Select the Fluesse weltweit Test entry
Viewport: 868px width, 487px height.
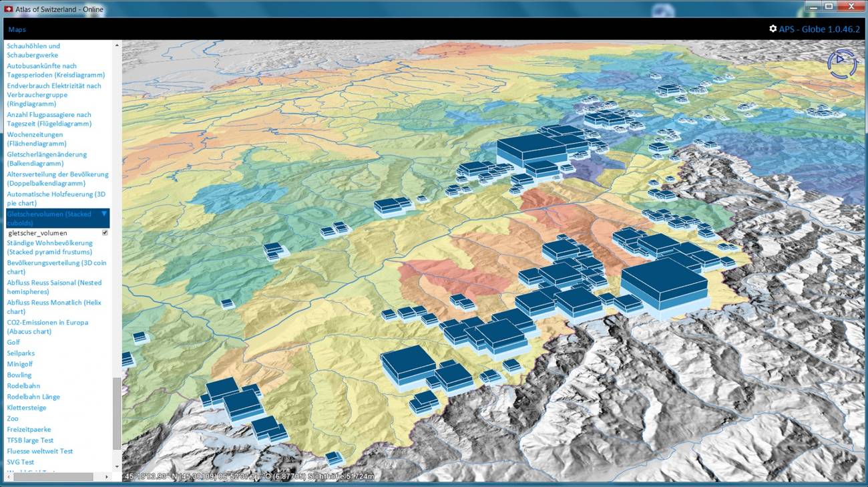point(40,451)
